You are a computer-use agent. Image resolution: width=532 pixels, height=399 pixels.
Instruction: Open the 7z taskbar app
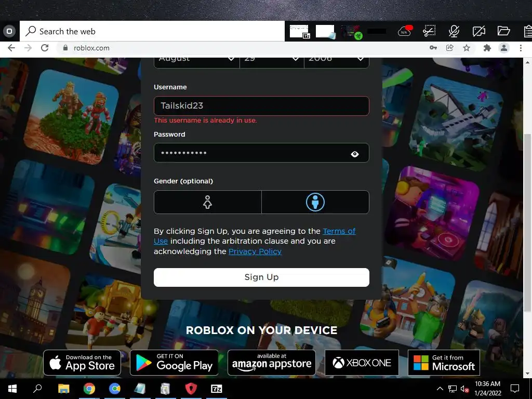coord(217,389)
